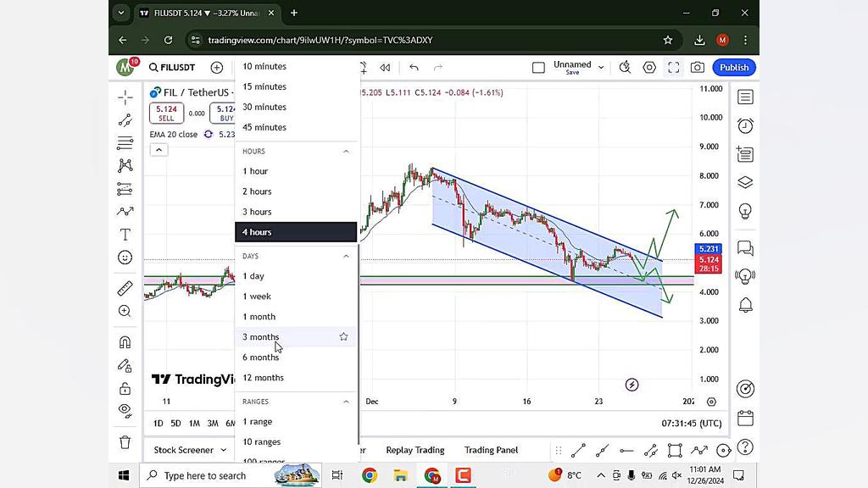Open the watchlist panel

pyautogui.click(x=745, y=97)
